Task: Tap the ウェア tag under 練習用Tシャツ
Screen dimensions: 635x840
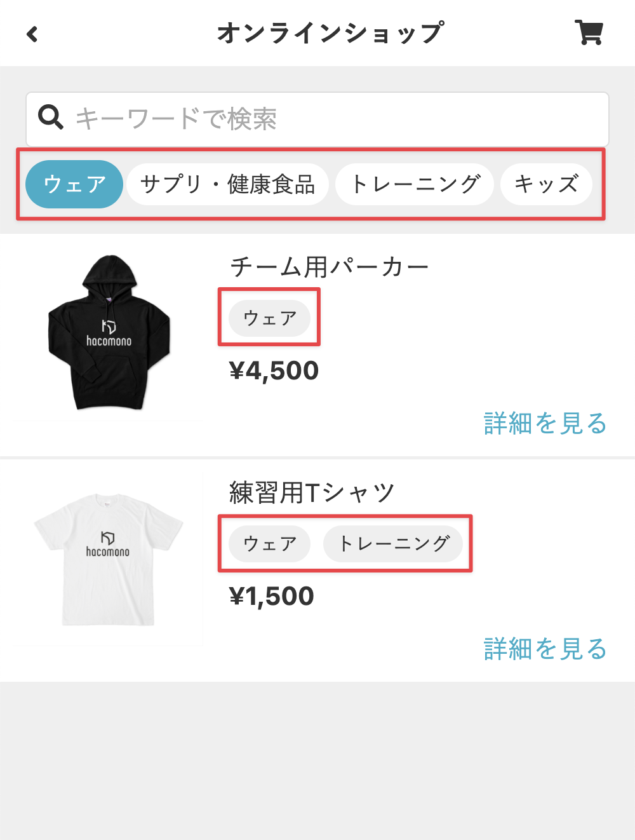Action: [270, 543]
